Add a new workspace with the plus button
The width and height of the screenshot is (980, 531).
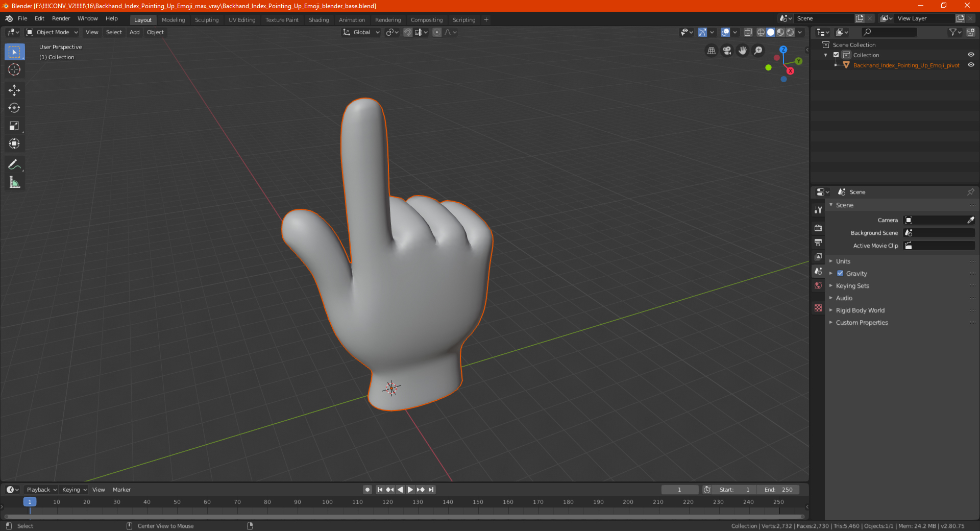486,20
